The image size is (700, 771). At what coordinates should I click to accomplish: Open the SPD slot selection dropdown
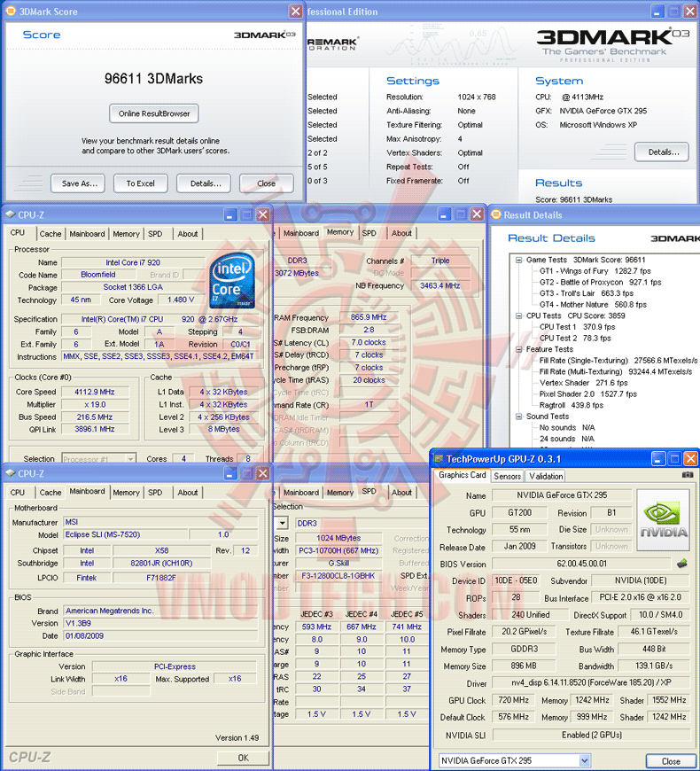[x=282, y=523]
